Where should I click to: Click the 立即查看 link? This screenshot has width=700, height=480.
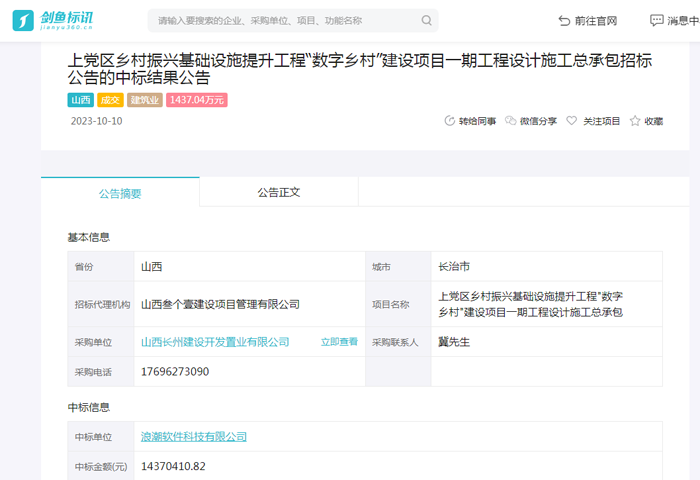(339, 342)
